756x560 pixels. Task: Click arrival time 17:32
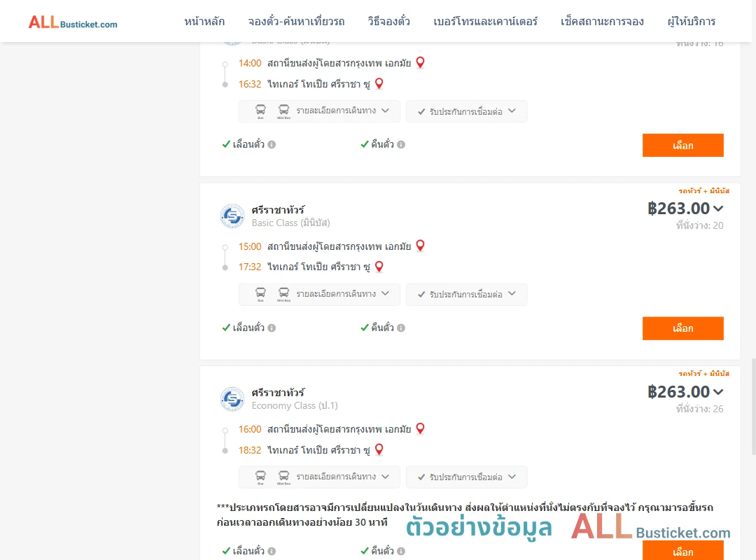click(x=250, y=267)
